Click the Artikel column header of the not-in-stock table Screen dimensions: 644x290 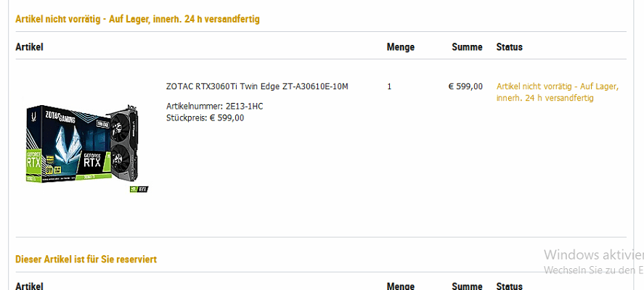point(30,47)
